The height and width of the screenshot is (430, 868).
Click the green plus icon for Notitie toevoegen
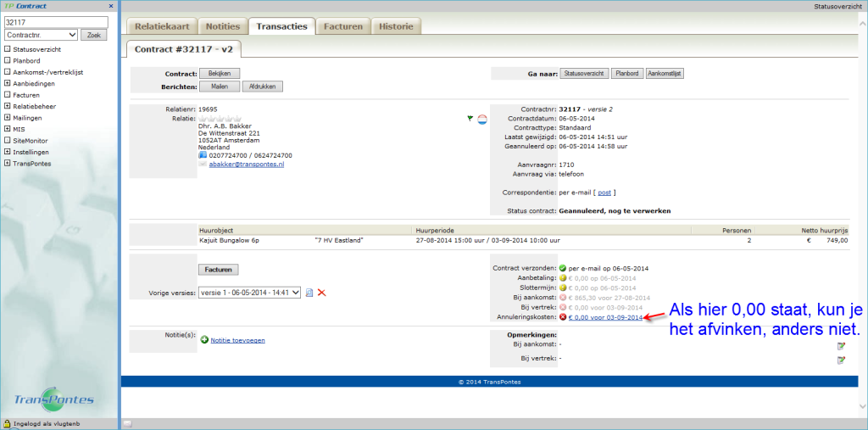204,340
